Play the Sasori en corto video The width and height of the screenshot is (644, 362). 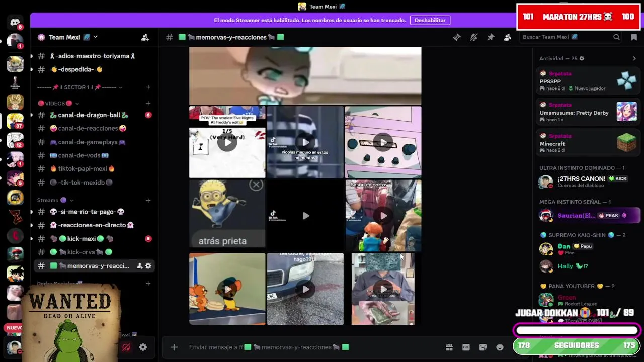(x=383, y=216)
